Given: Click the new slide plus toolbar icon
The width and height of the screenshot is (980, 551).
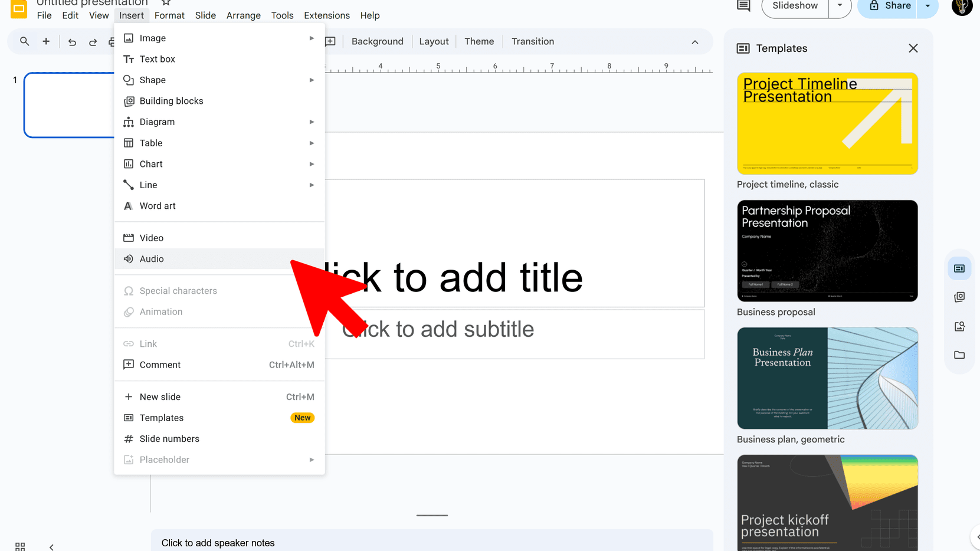Looking at the screenshot, I should (x=46, y=41).
